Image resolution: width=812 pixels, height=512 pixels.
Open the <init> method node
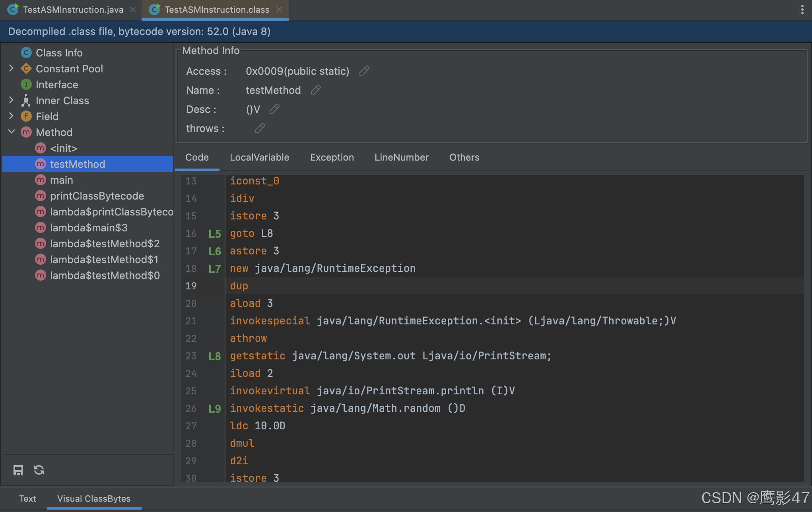coord(64,148)
